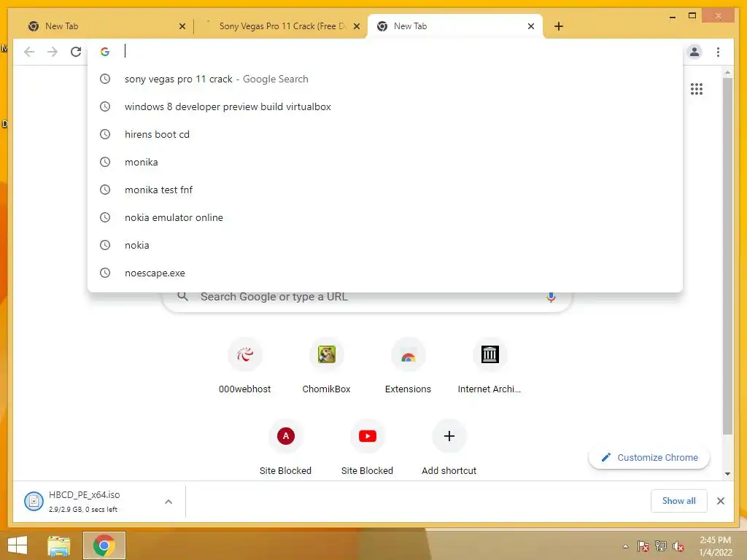Focus the address bar text field

click(x=400, y=52)
